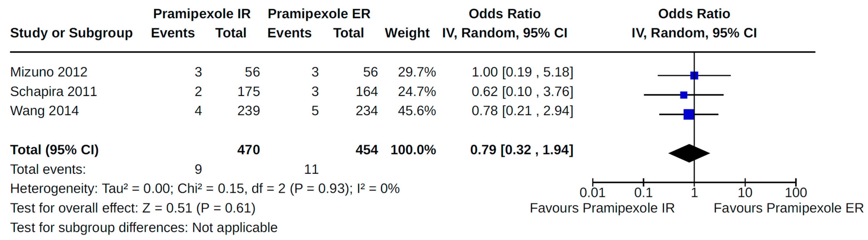Viewport: 868px width, 240px height.
Task: Click the Schapira 2011 study label
Action: point(53,91)
